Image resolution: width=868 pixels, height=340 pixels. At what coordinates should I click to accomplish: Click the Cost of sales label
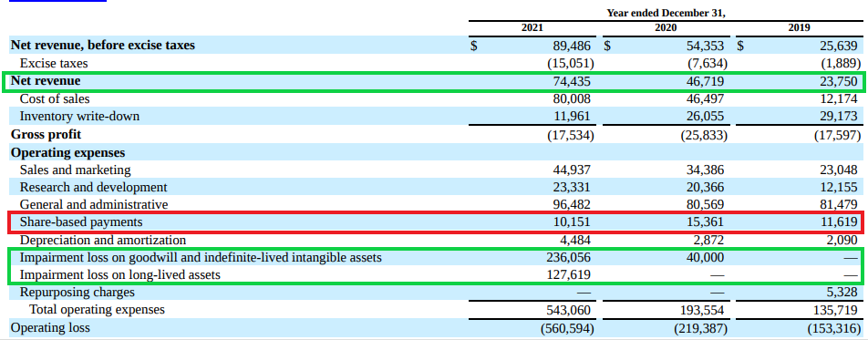click(55, 98)
